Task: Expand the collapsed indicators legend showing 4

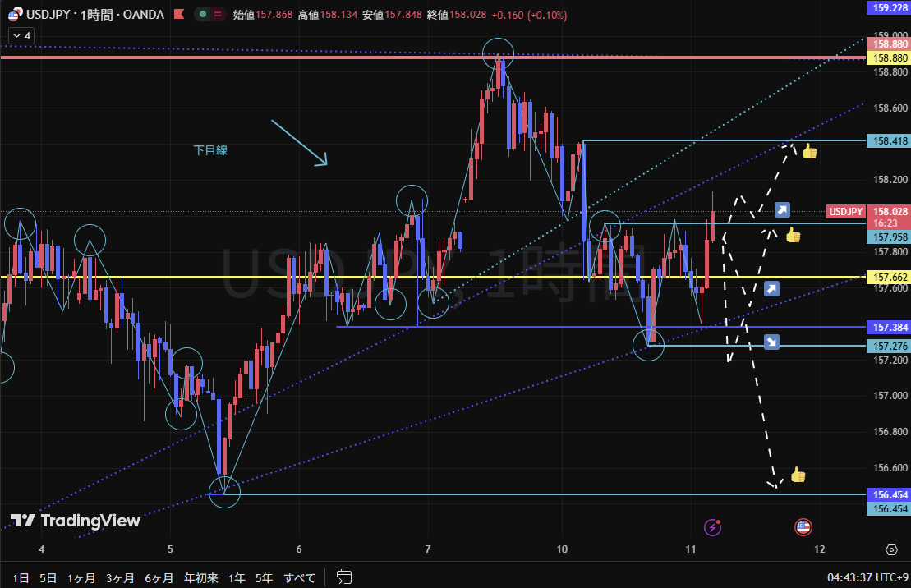Action: 21,36
